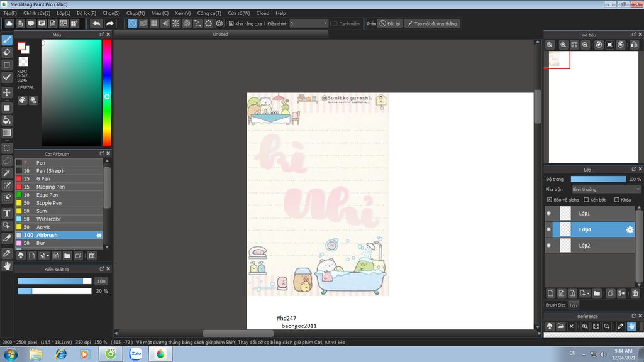Click the Đặt lại button

tap(390, 24)
